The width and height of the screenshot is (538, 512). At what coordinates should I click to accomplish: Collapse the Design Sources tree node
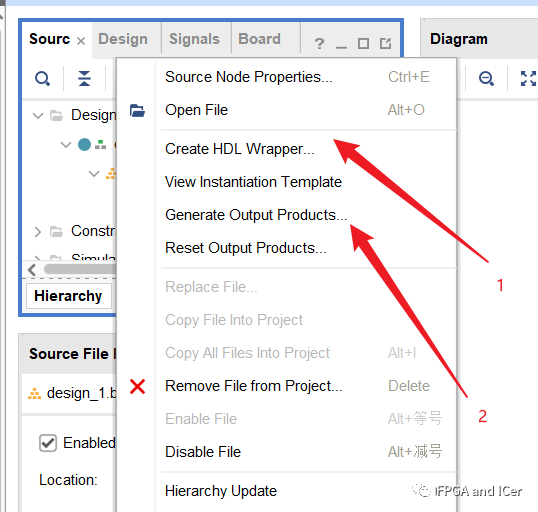tap(38, 115)
